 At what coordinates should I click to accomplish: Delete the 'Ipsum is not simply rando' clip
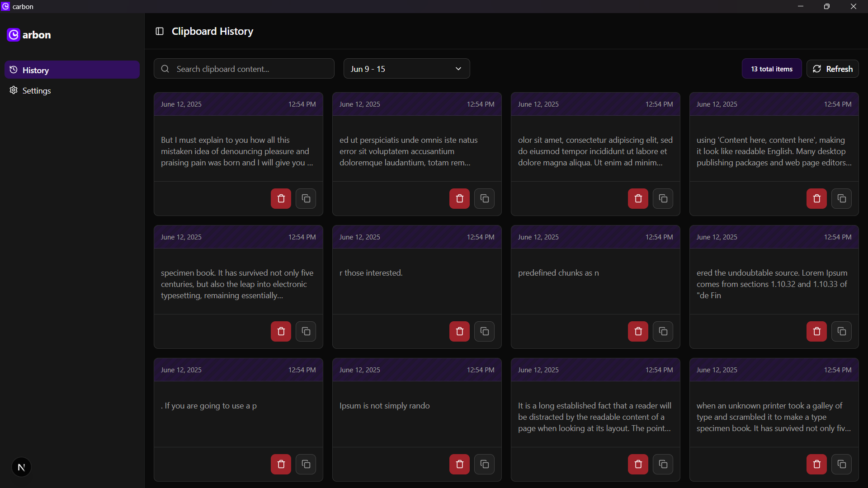click(459, 465)
